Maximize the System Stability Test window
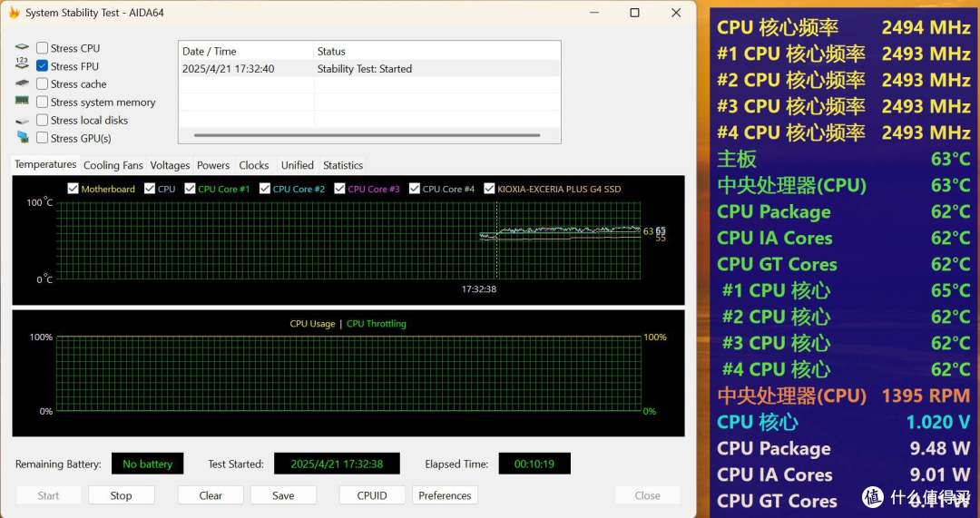980x518 pixels. pos(634,13)
